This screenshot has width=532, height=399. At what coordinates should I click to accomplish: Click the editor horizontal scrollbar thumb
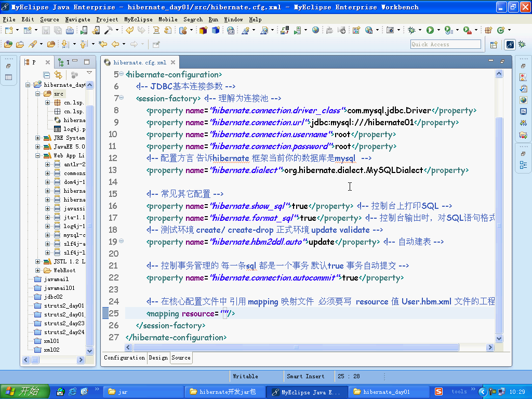[x=296, y=347]
